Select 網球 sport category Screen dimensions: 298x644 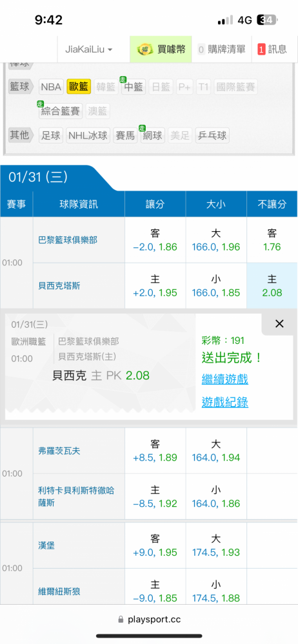point(152,135)
